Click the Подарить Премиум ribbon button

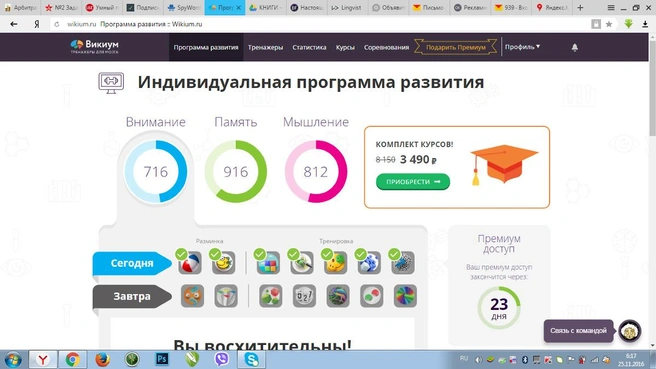[x=456, y=47]
